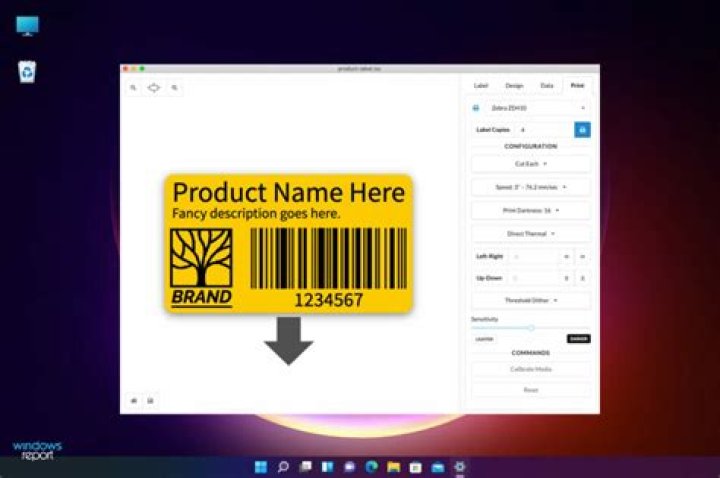Click the zoom out magnifier in canvas toolbar
This screenshot has width=720, height=478.
point(133,87)
